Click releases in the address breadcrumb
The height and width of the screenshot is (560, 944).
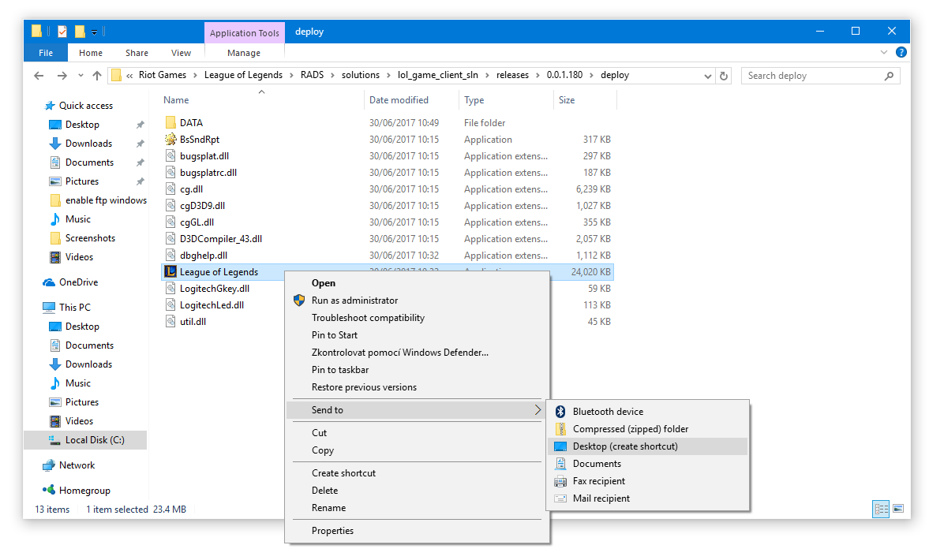512,75
